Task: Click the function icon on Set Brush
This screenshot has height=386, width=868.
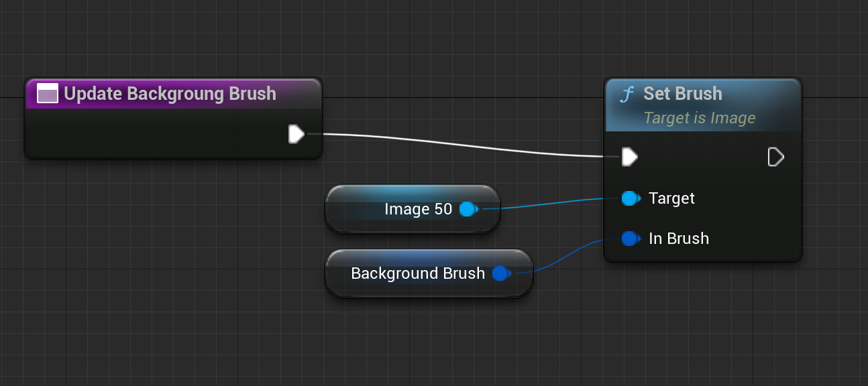Action: click(x=627, y=94)
